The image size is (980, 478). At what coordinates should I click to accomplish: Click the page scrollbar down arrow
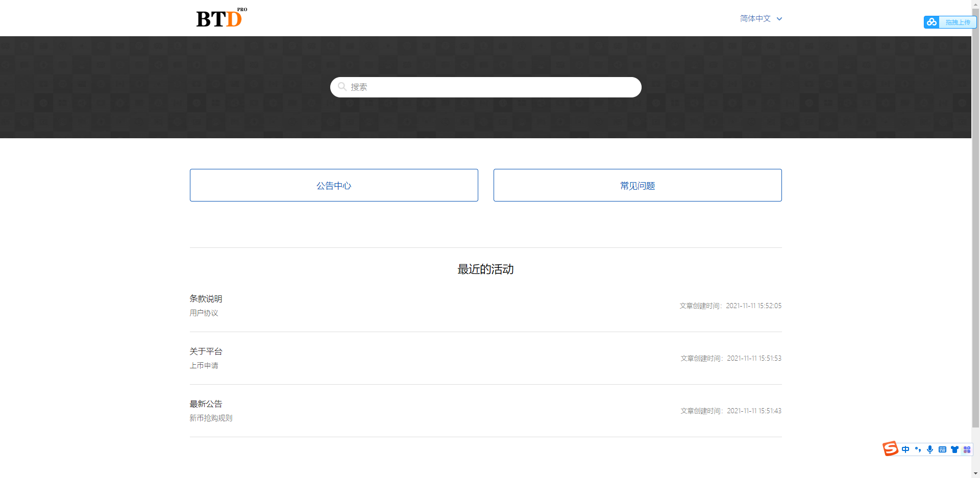(975, 473)
